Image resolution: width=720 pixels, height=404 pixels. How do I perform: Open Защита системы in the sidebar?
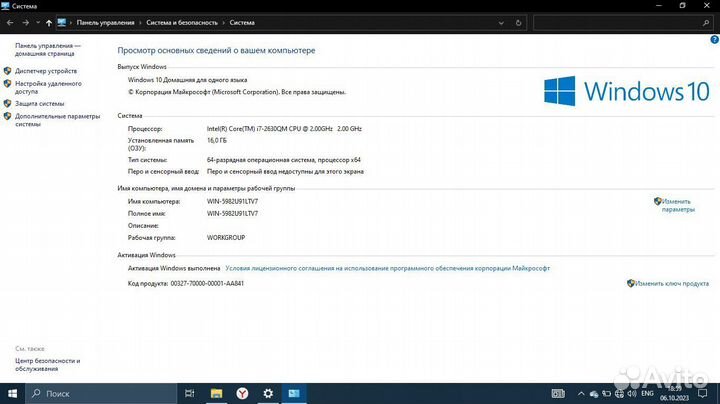[x=40, y=103]
